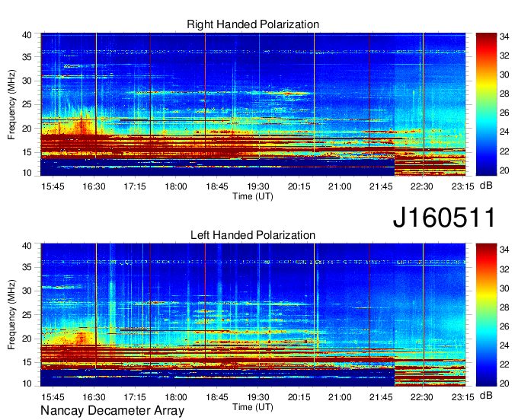Select the J160511 observation label
518x420 pixels.
tap(444, 218)
